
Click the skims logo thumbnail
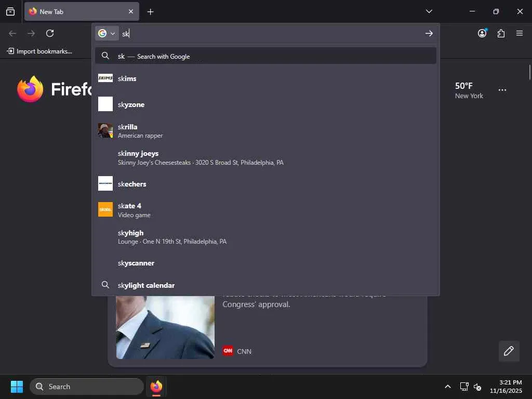point(105,78)
